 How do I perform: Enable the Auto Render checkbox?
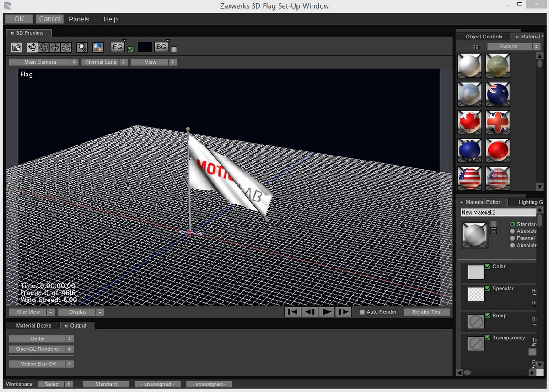click(362, 312)
